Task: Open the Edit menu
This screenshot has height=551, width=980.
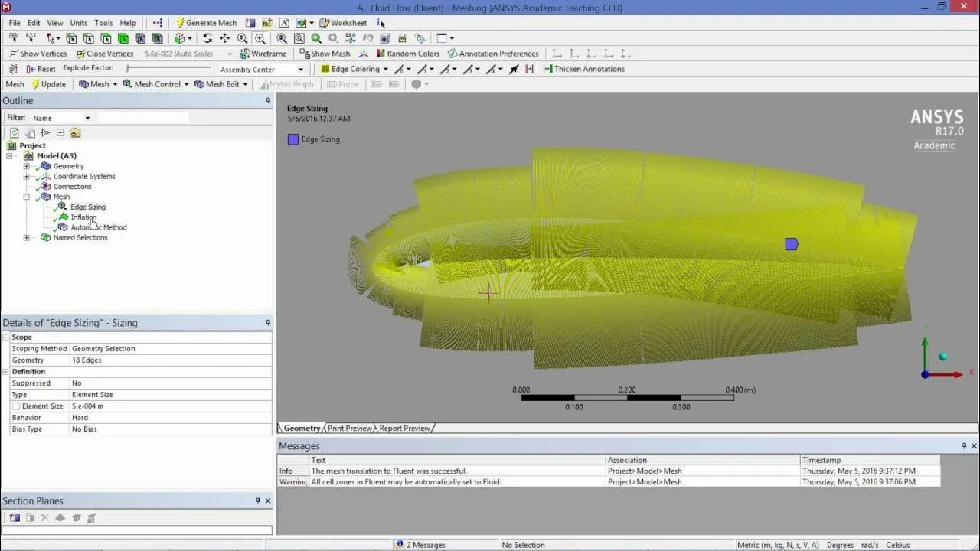Action: [x=34, y=23]
